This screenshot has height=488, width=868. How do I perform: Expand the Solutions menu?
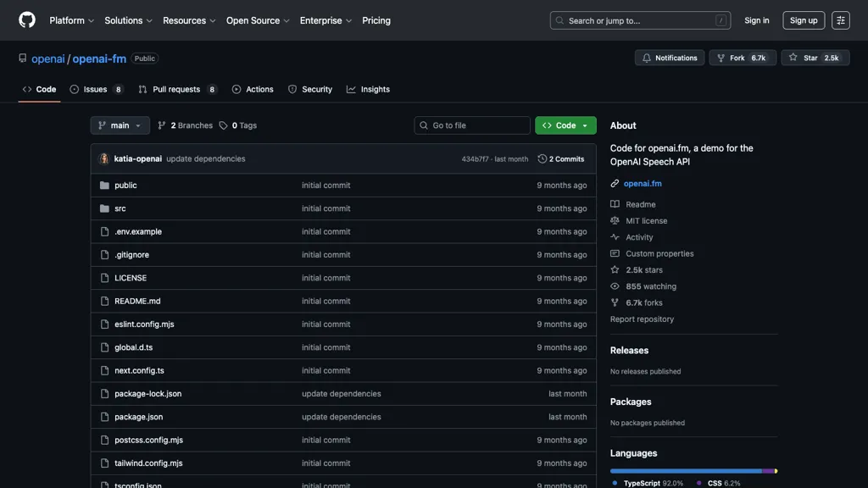128,20
